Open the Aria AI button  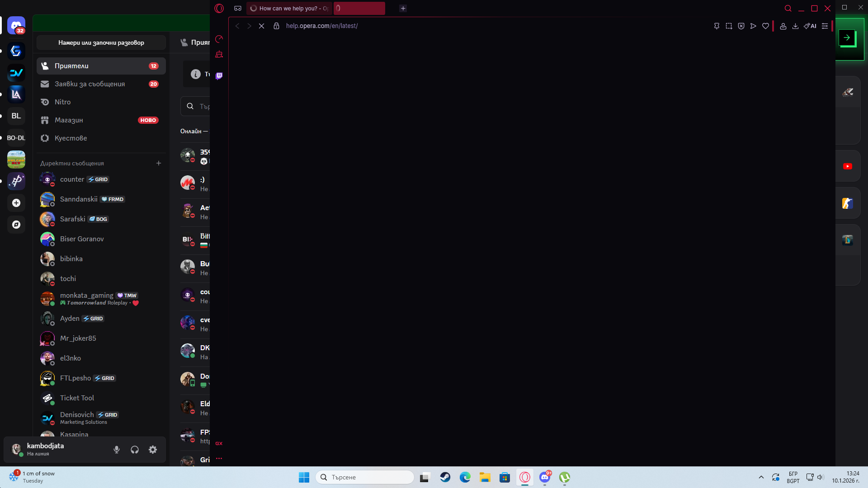pyautogui.click(x=810, y=26)
